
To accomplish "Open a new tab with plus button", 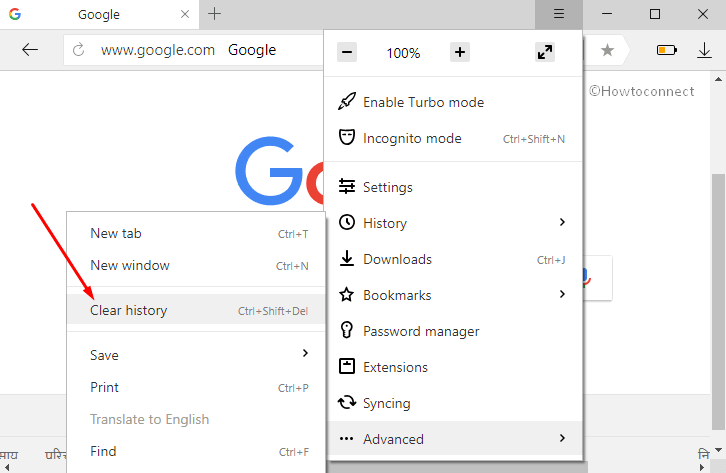I will pos(214,14).
